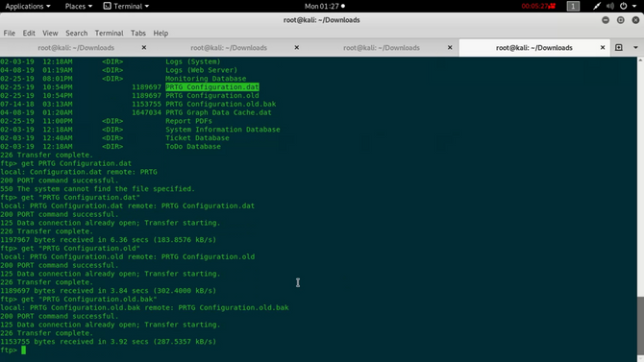
Task: Open the Tabs menu
Action: [x=138, y=34]
